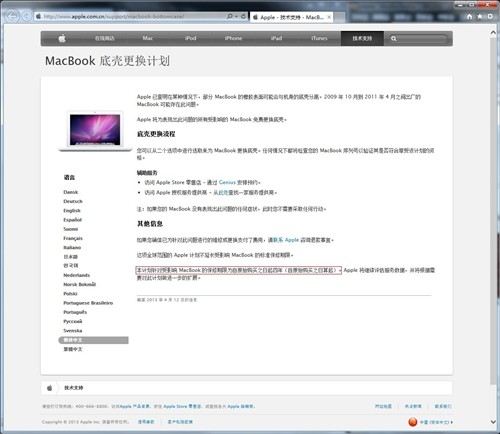This screenshot has width=500, height=434.
Task: Switch page language to Deutsch
Action: point(73,201)
